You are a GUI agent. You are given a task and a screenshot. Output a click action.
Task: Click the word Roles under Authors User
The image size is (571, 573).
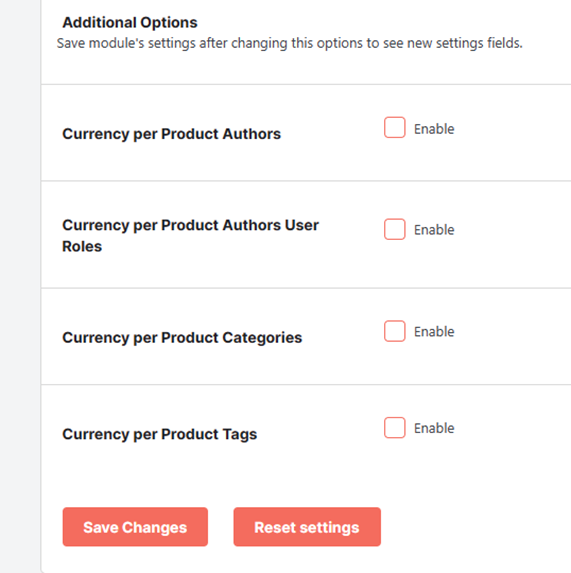[x=82, y=247]
